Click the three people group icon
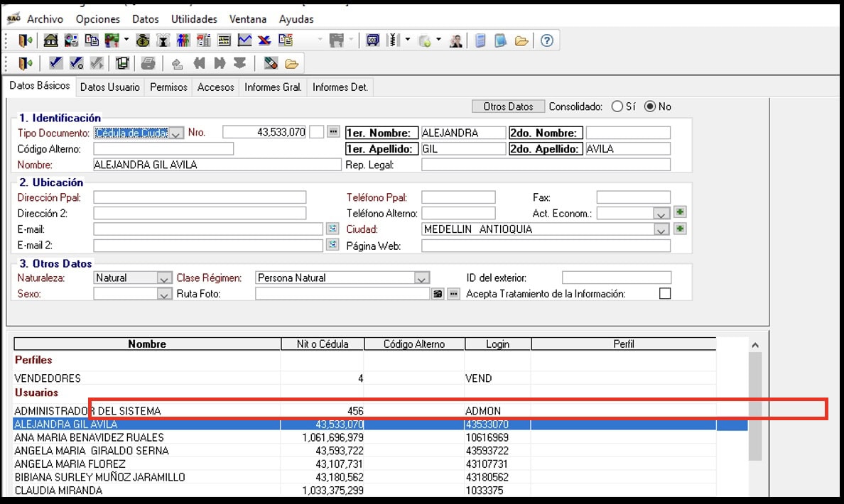 183,40
